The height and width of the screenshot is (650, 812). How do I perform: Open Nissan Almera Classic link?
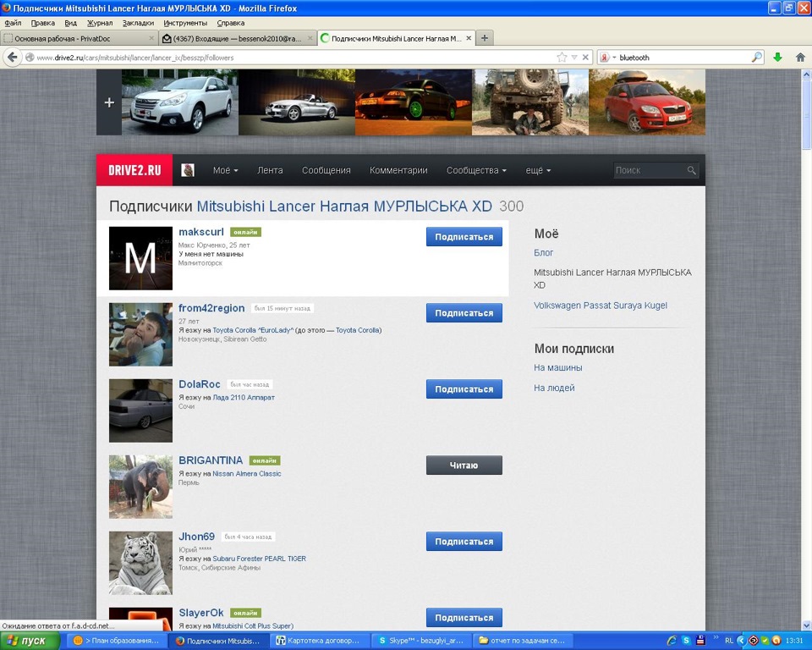coord(246,474)
